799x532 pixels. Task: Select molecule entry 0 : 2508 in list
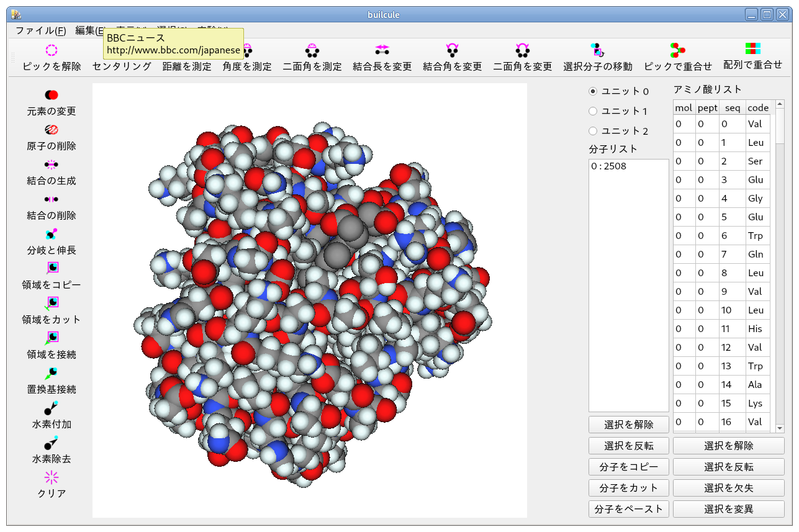tap(608, 166)
